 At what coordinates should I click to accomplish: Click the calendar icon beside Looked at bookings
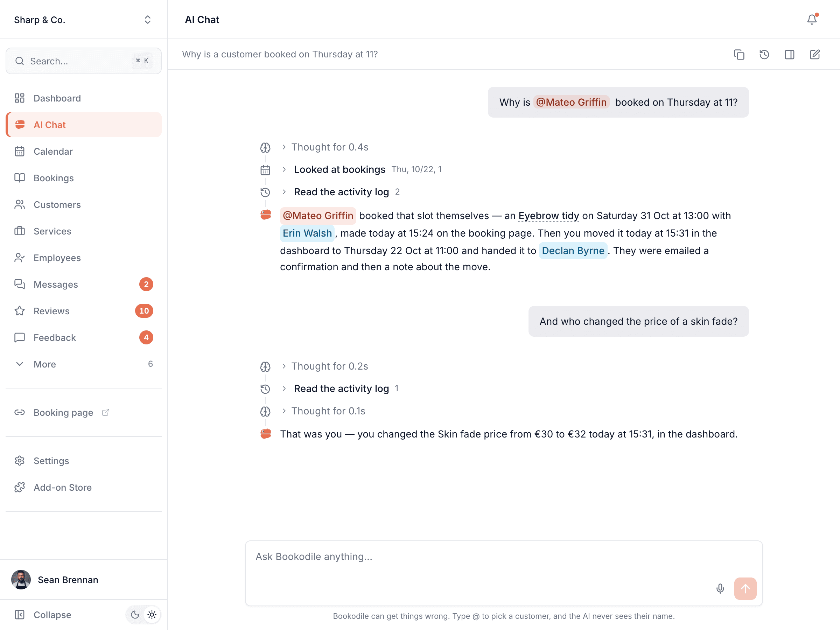coord(265,170)
